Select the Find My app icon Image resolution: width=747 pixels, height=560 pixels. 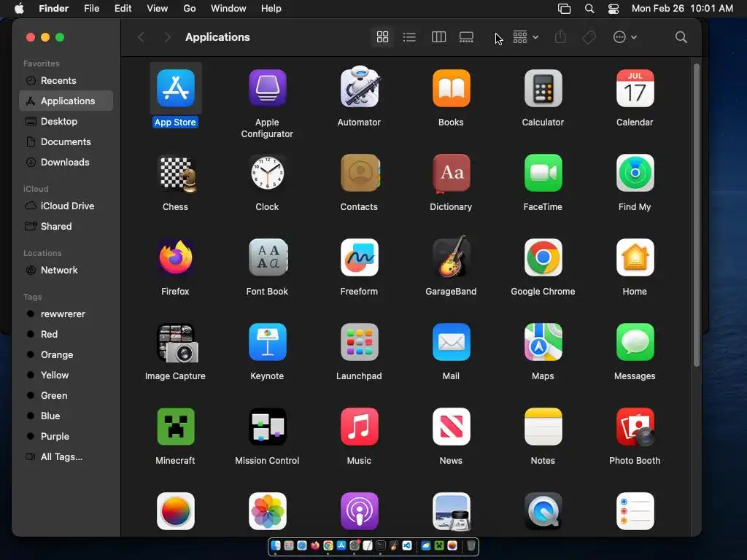click(x=635, y=173)
